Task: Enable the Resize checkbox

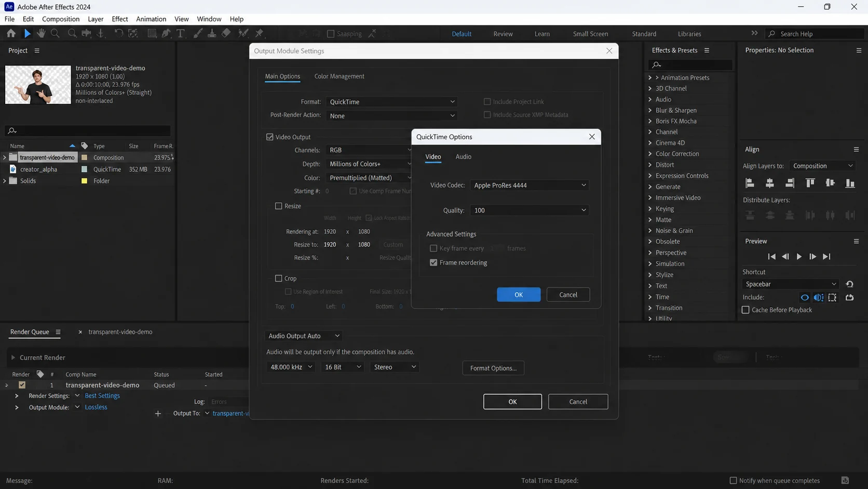Action: 278,206
